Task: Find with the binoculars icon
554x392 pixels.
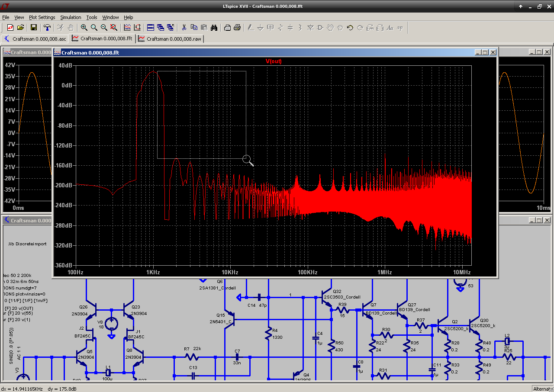Action: coord(214,28)
